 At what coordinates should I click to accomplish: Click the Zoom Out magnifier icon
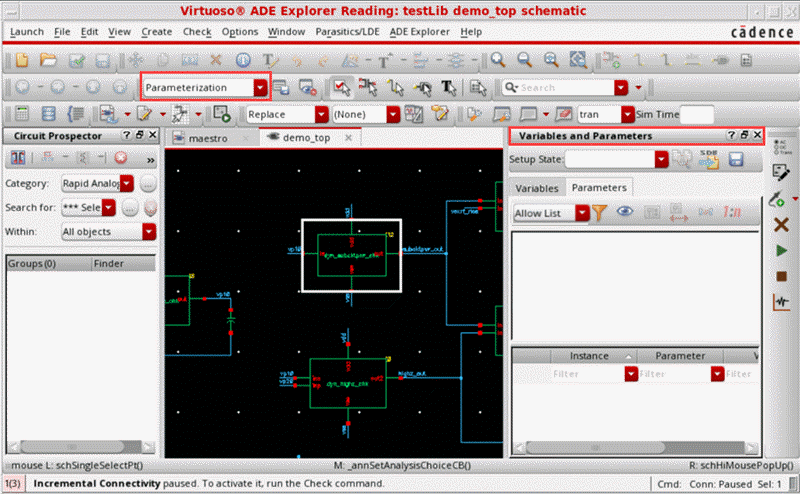pyautogui.click(x=524, y=60)
